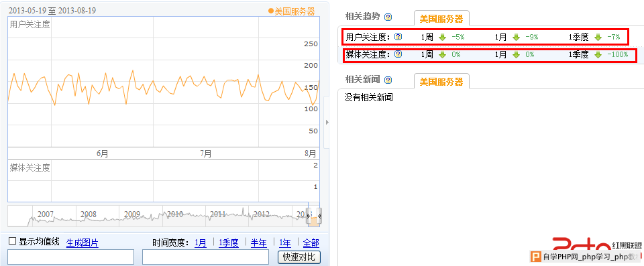Click left handle of timeline range selector
644x266 pixels.
tap(309, 216)
